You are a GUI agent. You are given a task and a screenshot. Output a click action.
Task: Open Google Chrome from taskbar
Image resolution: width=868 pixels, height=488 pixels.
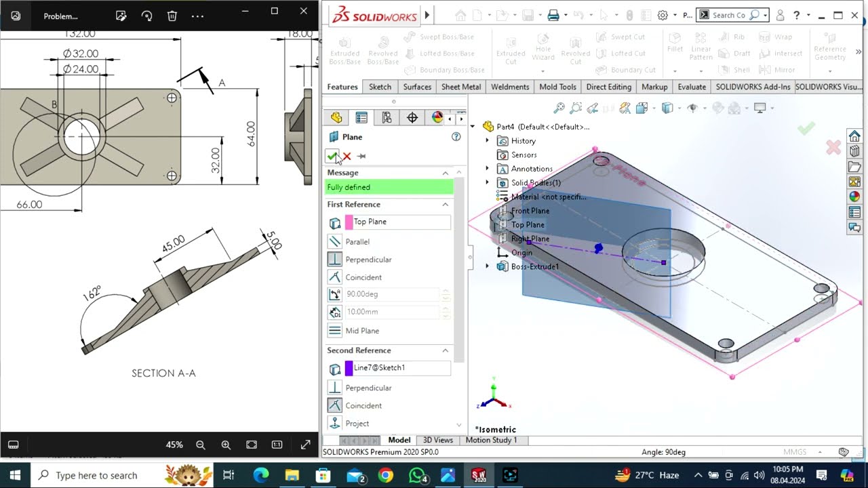(385, 475)
